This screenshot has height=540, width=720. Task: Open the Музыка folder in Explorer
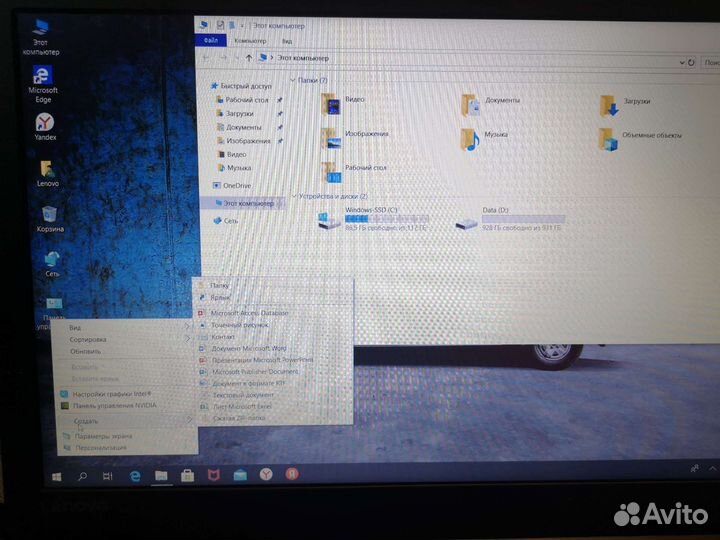tap(484, 139)
